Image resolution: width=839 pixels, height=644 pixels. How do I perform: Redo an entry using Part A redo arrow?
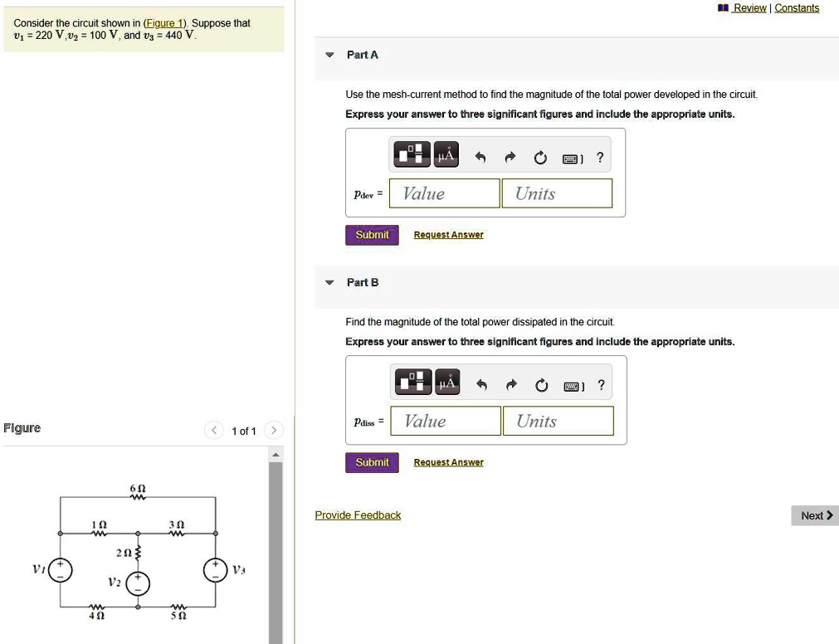(509, 155)
